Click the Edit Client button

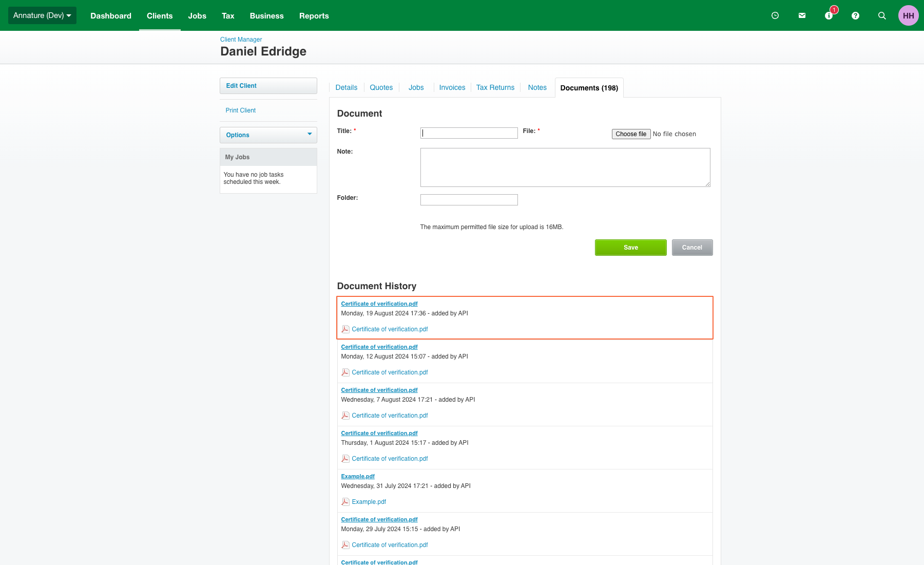coord(268,86)
